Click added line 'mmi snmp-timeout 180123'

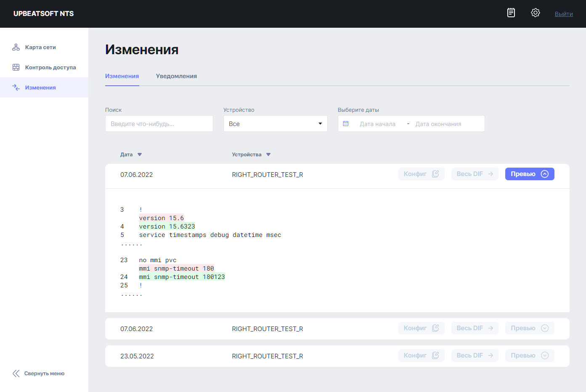[x=182, y=277]
